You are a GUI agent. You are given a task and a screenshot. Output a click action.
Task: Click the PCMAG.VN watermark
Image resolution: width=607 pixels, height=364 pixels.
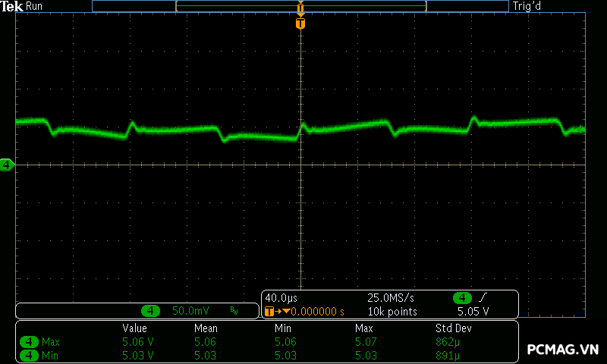[x=562, y=350]
